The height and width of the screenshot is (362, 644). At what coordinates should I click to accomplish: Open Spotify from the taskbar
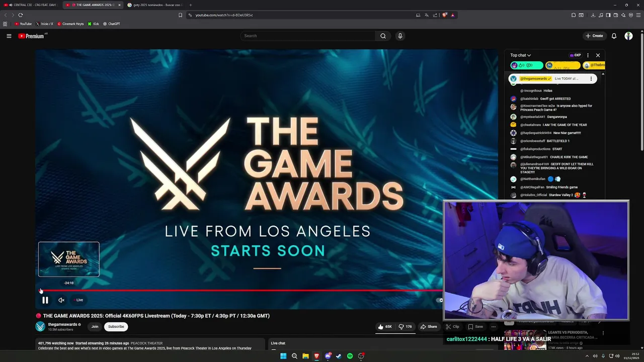click(350, 356)
